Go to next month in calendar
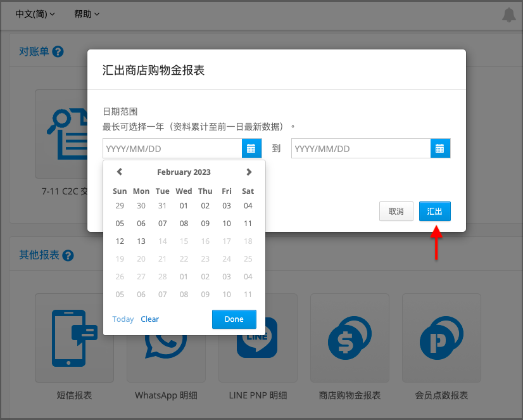The image size is (523, 420). coord(249,172)
